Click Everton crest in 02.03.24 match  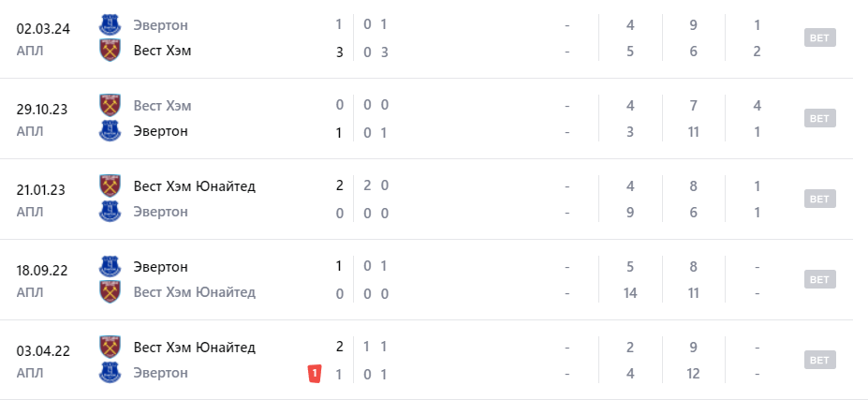tap(110, 25)
